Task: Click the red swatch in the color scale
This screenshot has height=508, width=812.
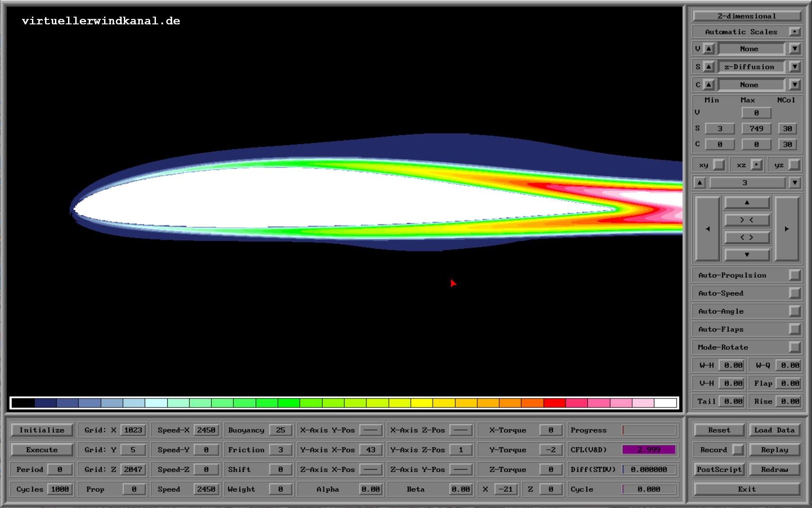Action: pos(554,403)
